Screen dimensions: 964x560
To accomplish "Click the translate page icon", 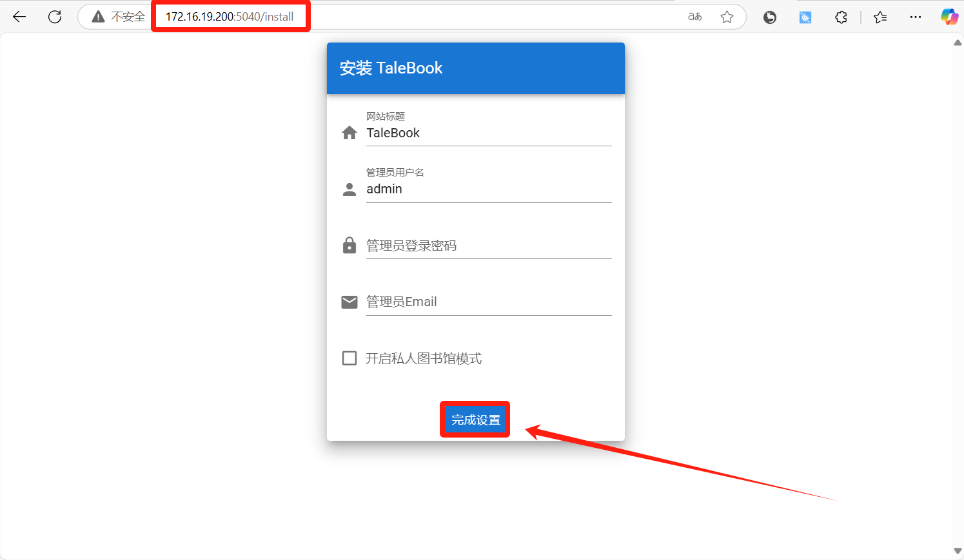I will [694, 17].
